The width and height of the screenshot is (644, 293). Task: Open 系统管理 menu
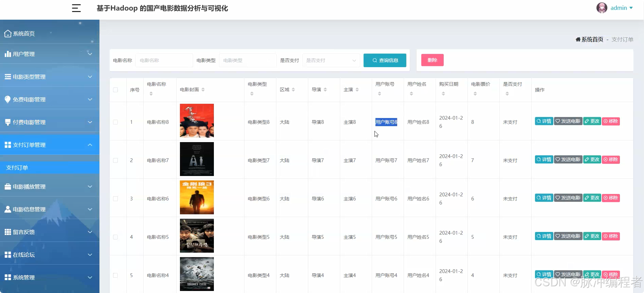pyautogui.click(x=50, y=277)
